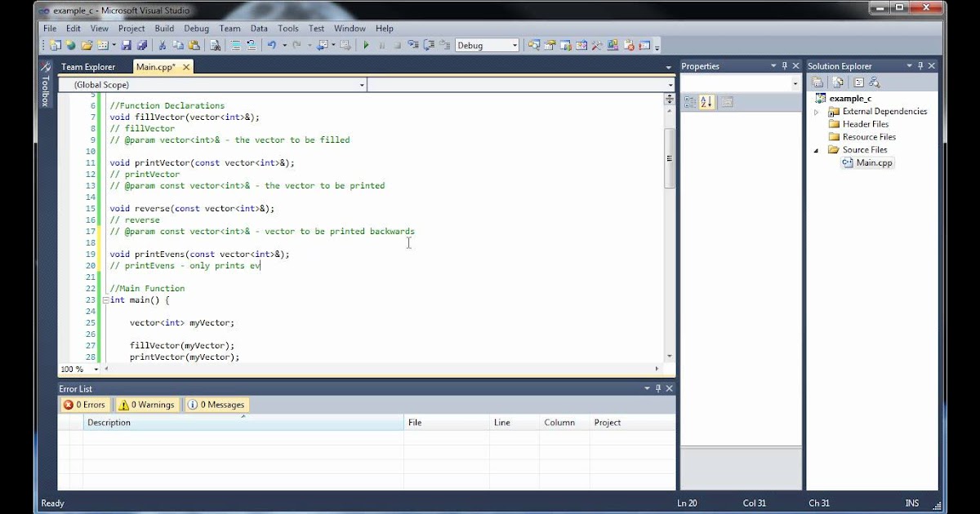The image size is (980, 514).
Task: Collapse the Source Files folder
Action: click(x=816, y=150)
